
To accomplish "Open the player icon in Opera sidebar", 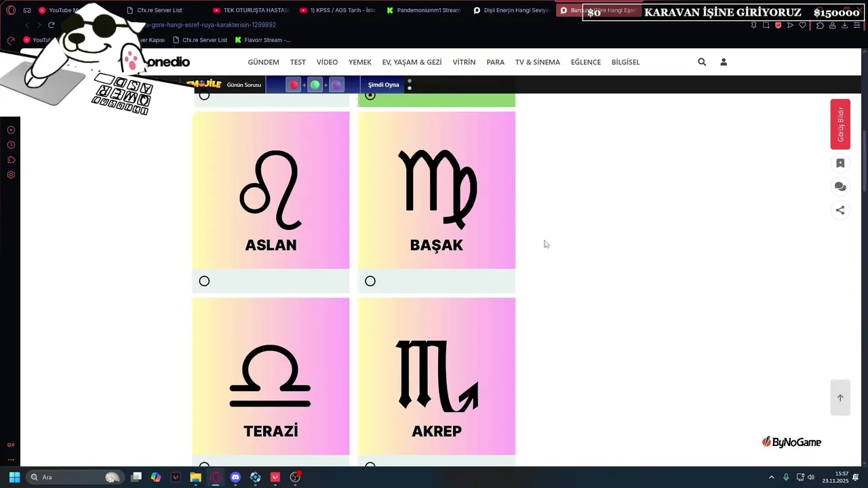I will [11, 130].
